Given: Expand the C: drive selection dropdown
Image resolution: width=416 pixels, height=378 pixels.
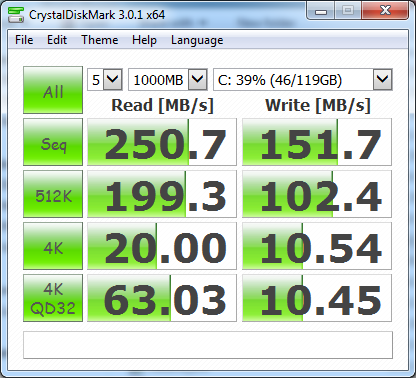Looking at the screenshot, I should pos(382,79).
